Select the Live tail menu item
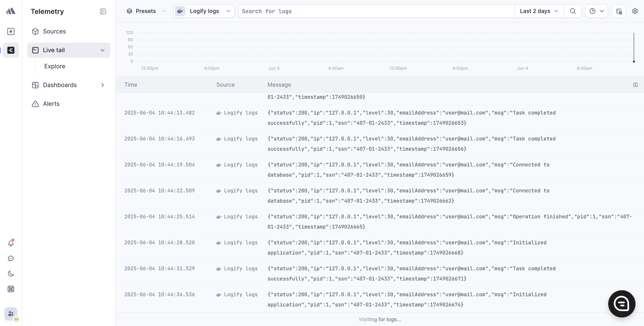 pyautogui.click(x=69, y=50)
